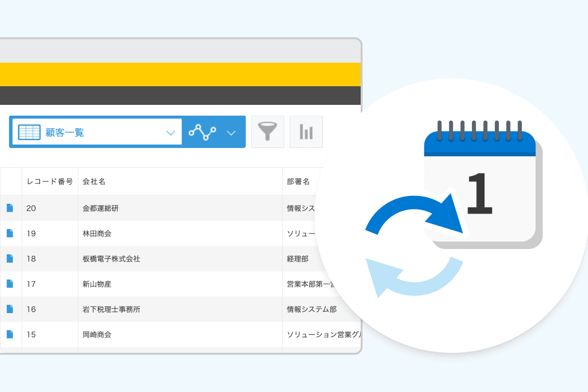The height and width of the screenshot is (392, 588).
Task: Sort by the レコード番号 column header
Action: point(49,182)
